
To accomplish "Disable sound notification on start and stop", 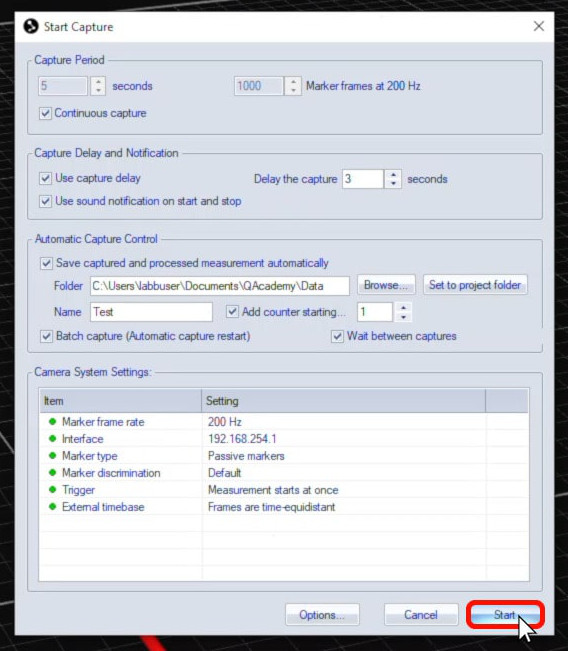I will [45, 201].
